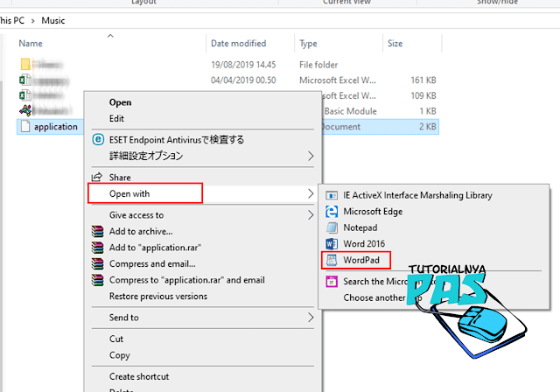Click the 109 KB size cell
This screenshot has width=560, height=392.
(x=423, y=95)
